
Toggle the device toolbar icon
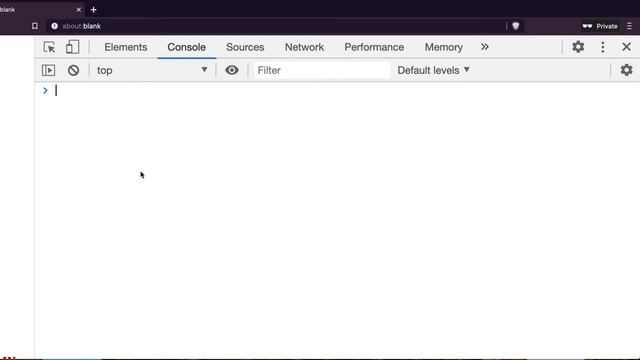click(x=72, y=47)
